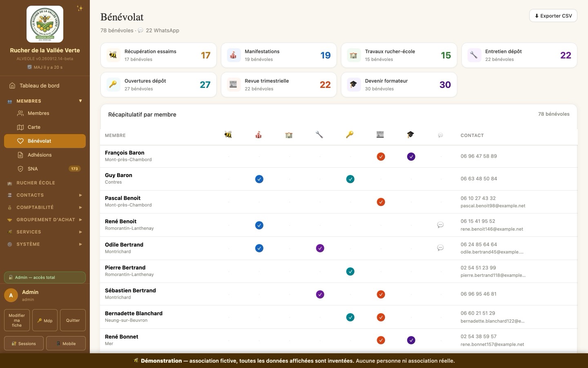This screenshot has height=368, width=588.
Task: Click the house icon next to Tableau de bord
Action: coord(12,85)
